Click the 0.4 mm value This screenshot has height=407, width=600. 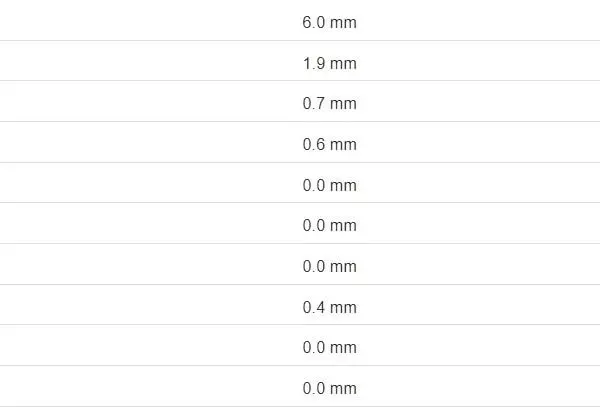(329, 307)
